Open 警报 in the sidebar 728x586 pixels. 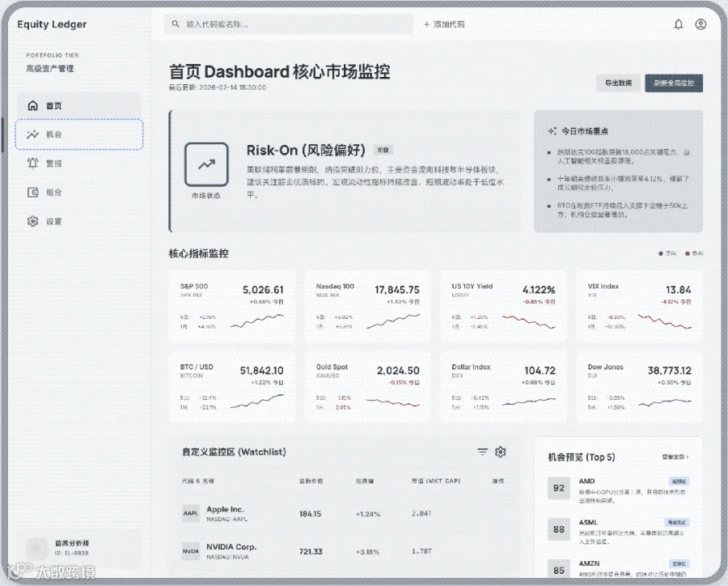pos(79,163)
